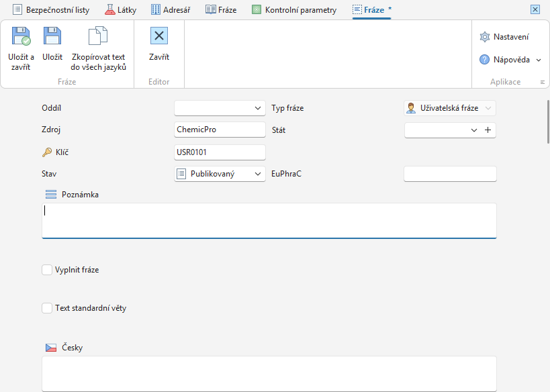Open the Látky tab

click(x=120, y=10)
